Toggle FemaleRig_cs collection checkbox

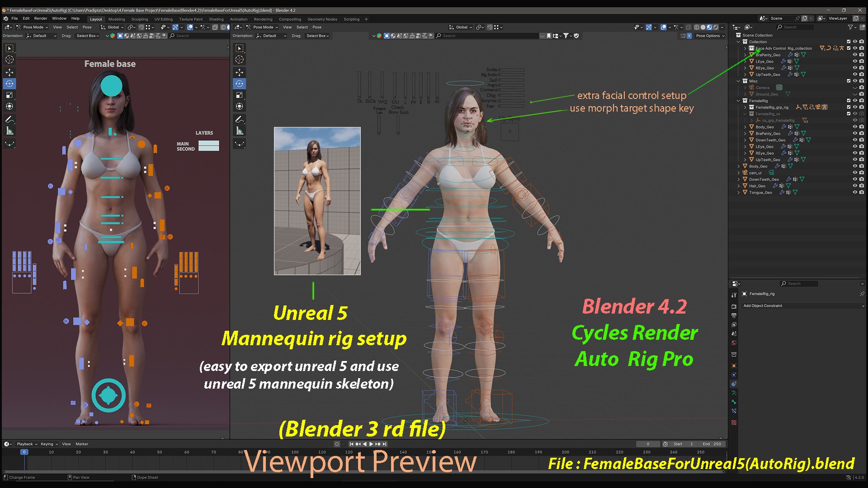coord(849,114)
